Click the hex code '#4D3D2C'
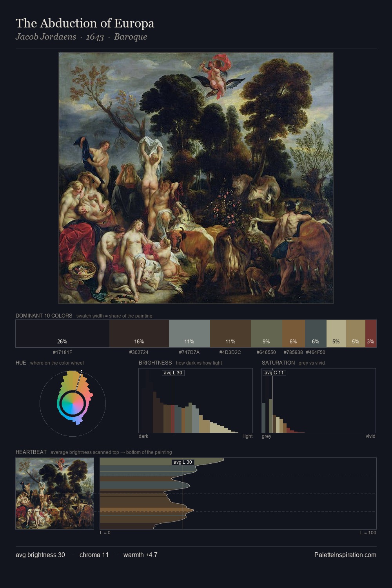 (230, 352)
